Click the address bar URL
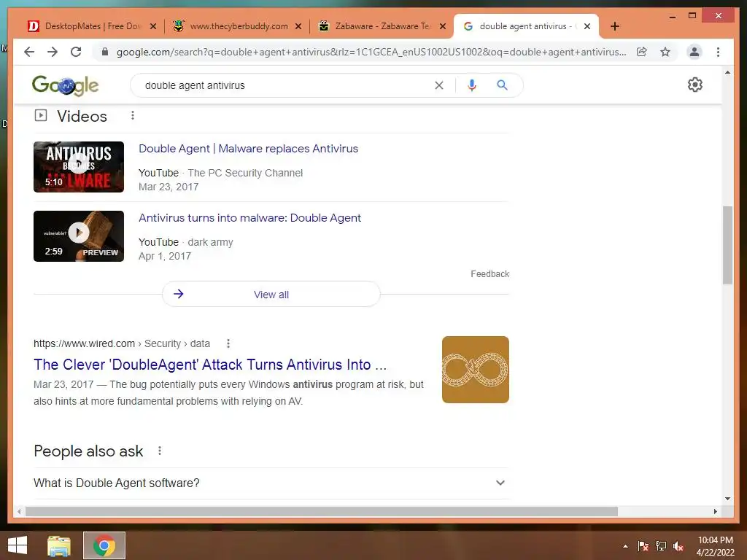747x560 pixels. pos(371,52)
